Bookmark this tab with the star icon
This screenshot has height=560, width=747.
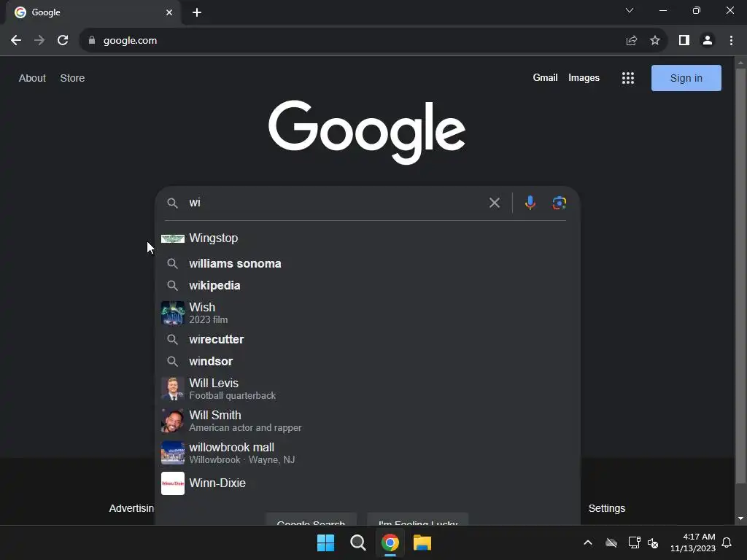[655, 41]
